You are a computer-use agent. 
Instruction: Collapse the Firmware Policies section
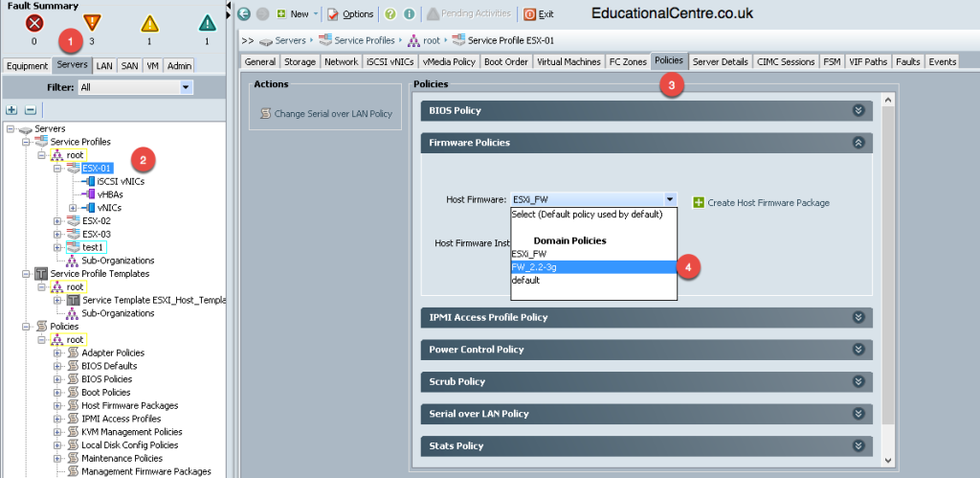click(x=858, y=143)
